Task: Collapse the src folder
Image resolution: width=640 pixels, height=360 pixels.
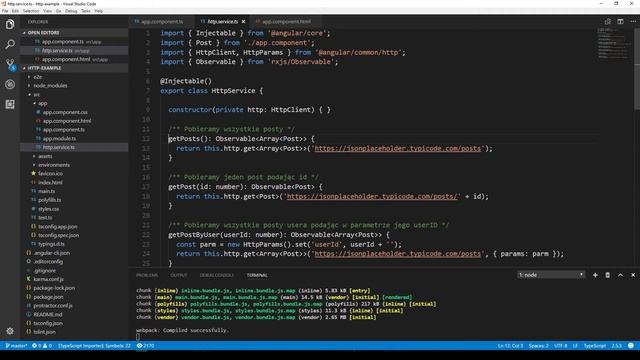Action: point(36,95)
